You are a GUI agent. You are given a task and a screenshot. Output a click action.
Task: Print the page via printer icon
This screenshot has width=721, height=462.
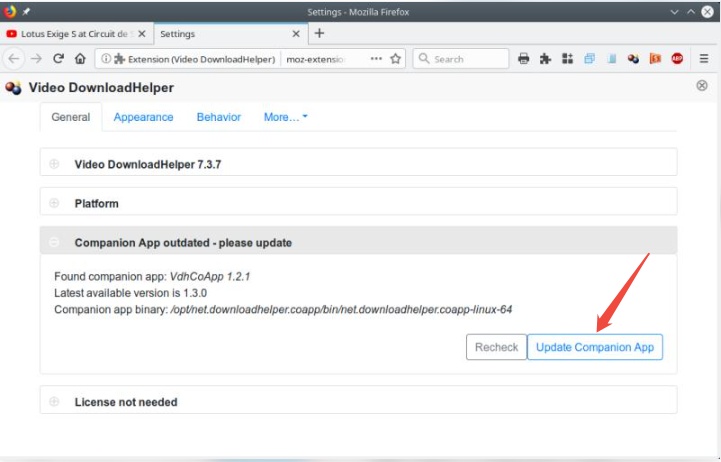[523, 59]
